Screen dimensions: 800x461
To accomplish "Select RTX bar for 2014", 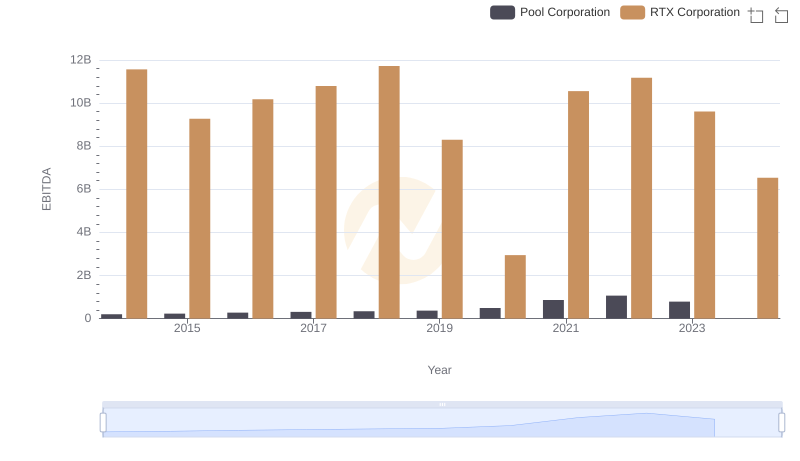I will pos(137,194).
